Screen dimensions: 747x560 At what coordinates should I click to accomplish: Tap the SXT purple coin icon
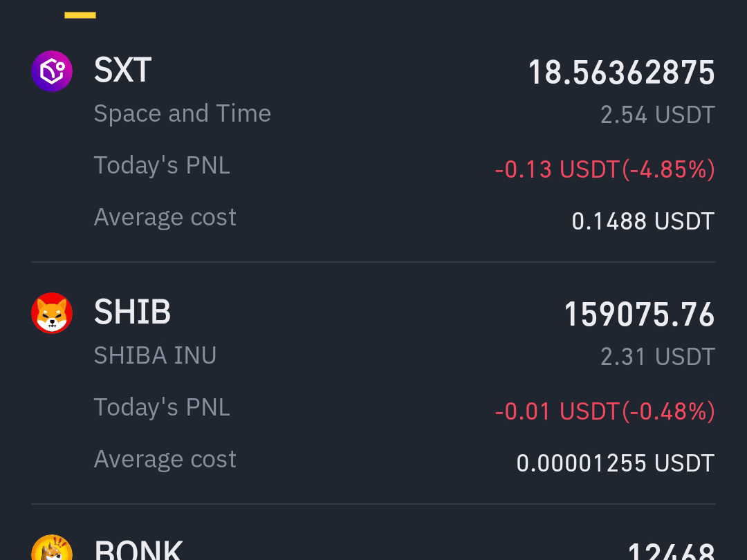[52, 71]
